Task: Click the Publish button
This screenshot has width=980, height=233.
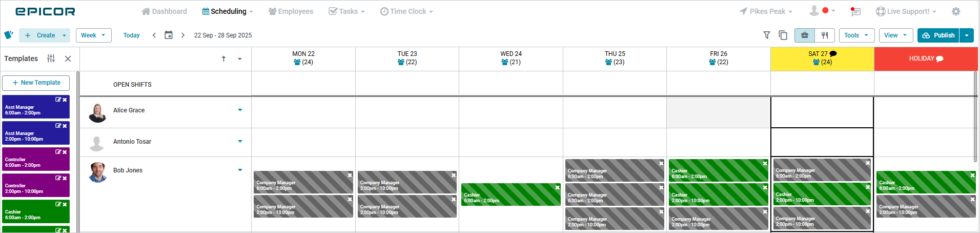Action: coord(938,35)
